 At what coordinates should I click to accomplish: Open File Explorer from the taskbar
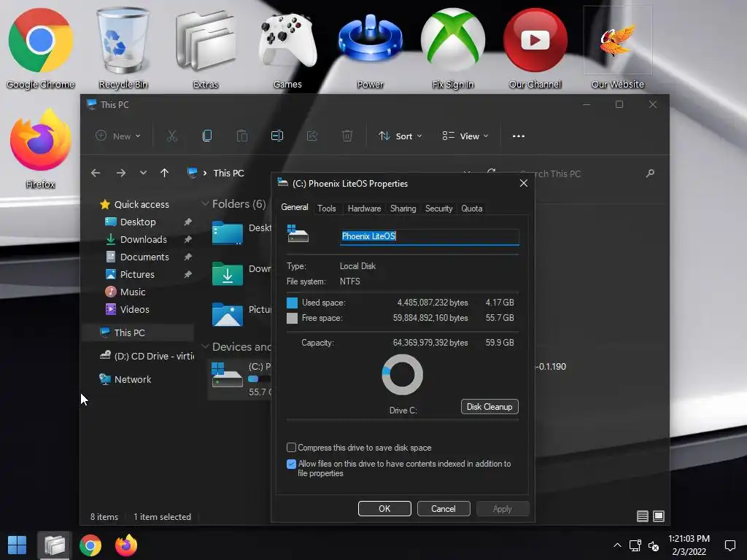54,545
